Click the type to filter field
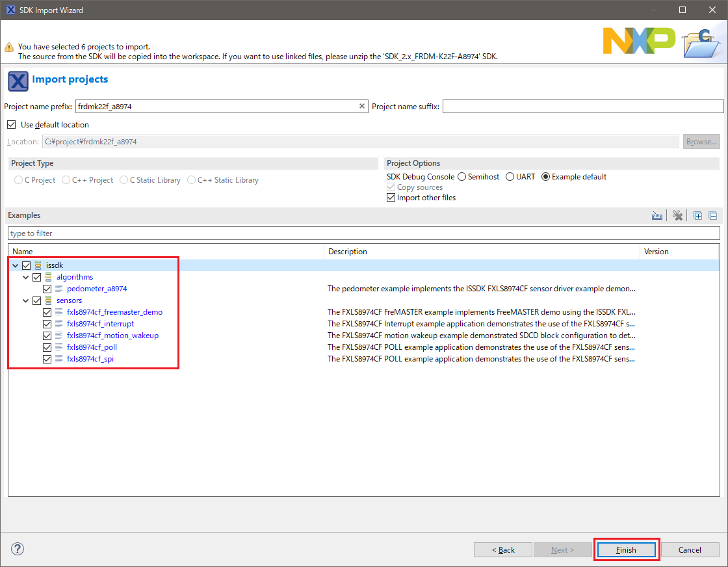 click(x=364, y=233)
